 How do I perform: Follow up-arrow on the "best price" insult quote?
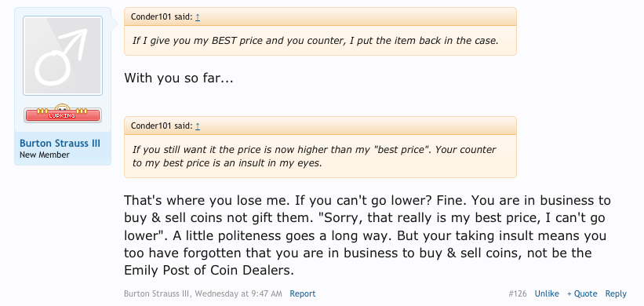click(198, 126)
